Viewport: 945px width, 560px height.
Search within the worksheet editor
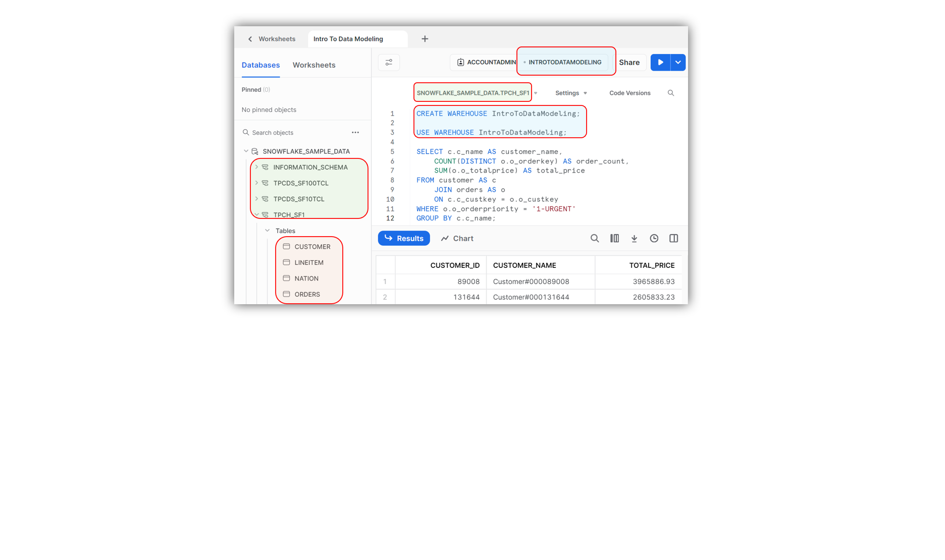coord(670,93)
